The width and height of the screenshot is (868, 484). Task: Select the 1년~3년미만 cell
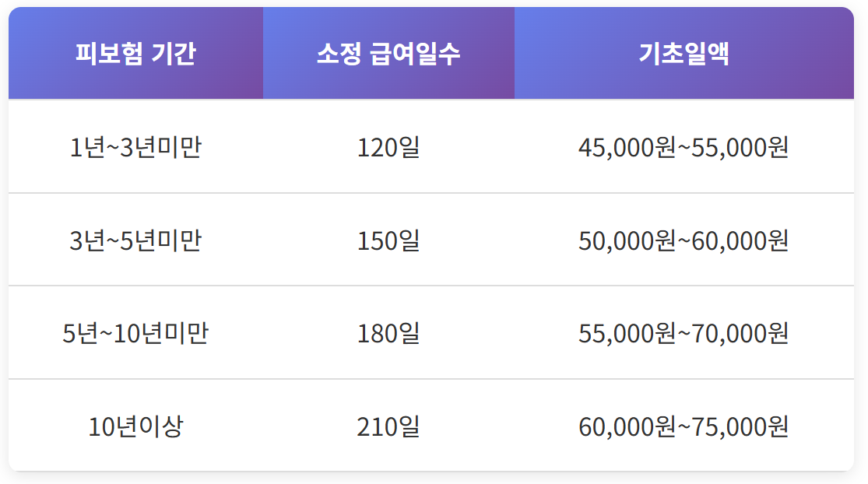(x=135, y=147)
